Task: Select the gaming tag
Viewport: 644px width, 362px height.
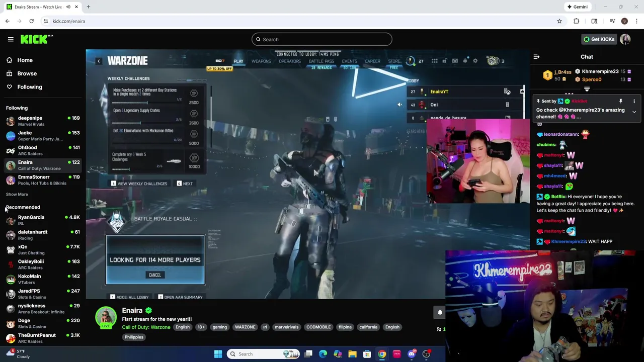Action: point(219,327)
